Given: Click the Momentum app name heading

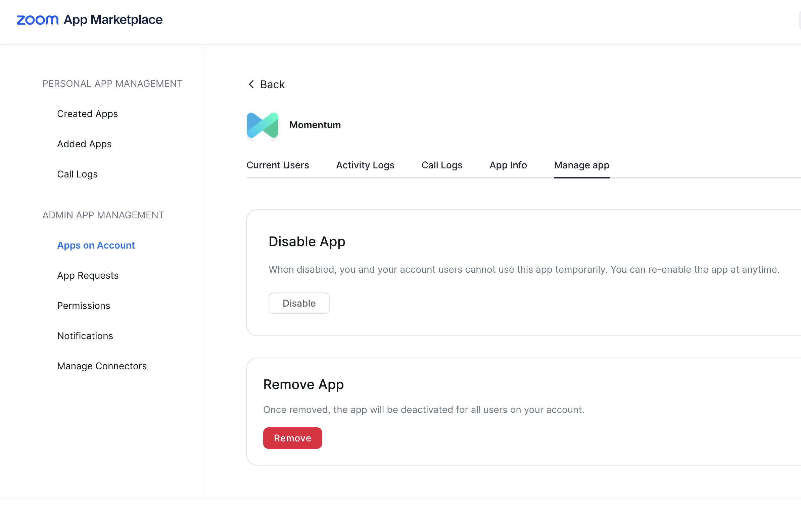Looking at the screenshot, I should pyautogui.click(x=315, y=125).
